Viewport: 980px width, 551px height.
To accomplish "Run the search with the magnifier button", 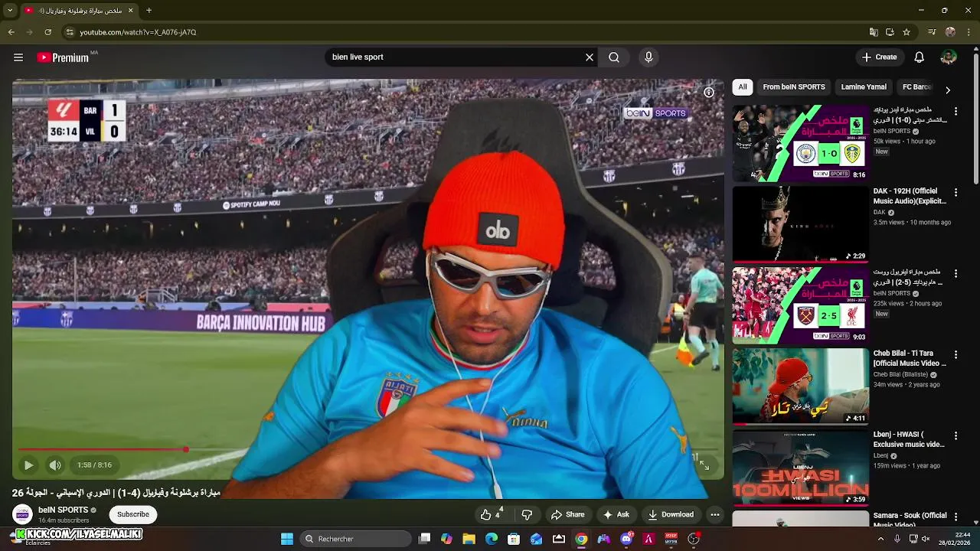I will pos(614,57).
